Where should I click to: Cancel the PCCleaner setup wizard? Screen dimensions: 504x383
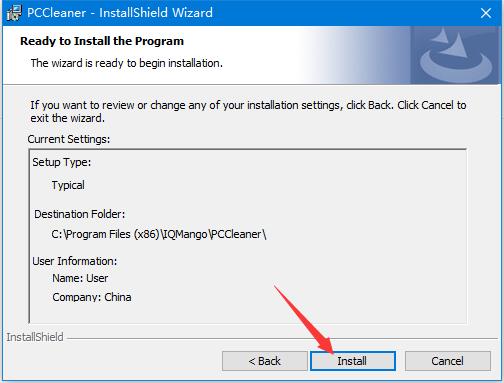tap(448, 361)
